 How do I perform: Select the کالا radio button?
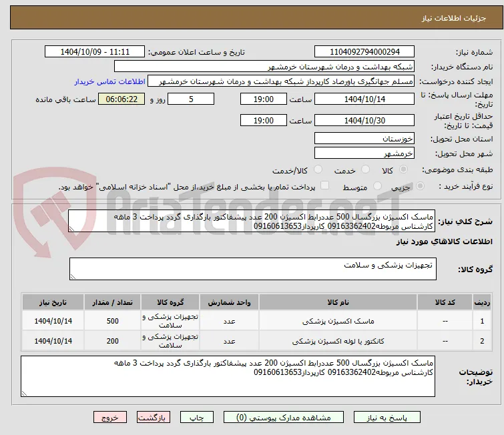click(x=403, y=169)
